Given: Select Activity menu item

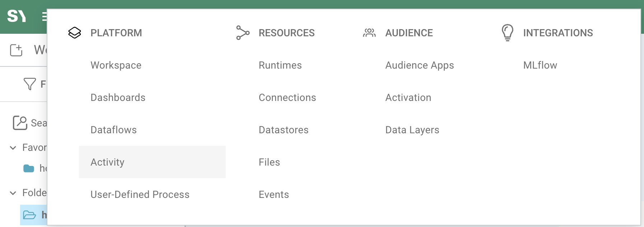Looking at the screenshot, I should 107,162.
